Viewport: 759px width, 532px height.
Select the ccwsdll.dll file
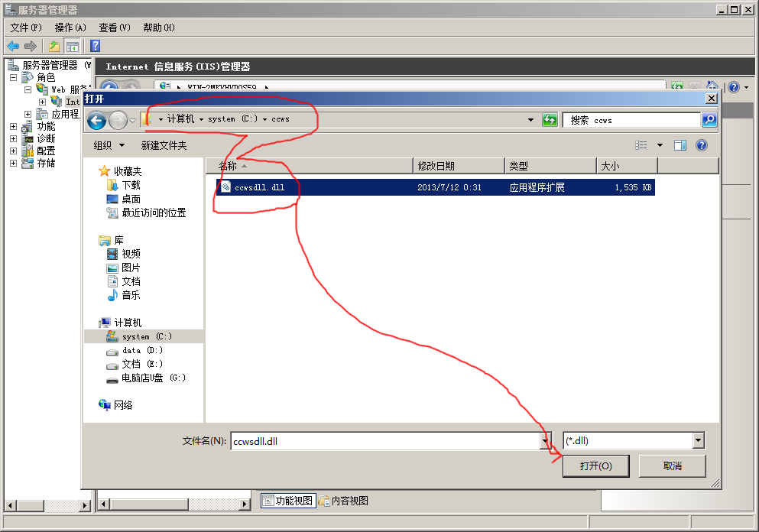tap(260, 187)
